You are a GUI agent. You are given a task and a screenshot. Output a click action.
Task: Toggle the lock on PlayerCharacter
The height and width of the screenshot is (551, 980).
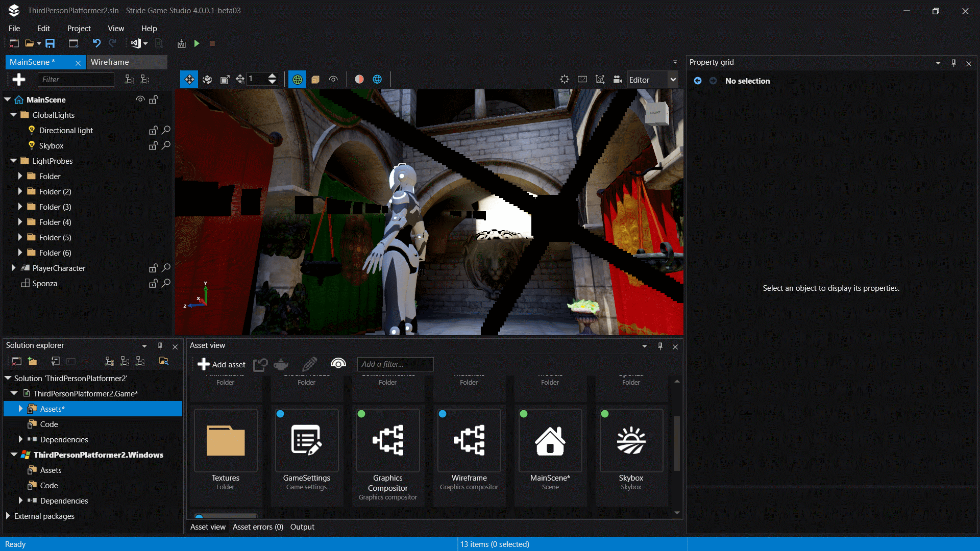point(153,268)
